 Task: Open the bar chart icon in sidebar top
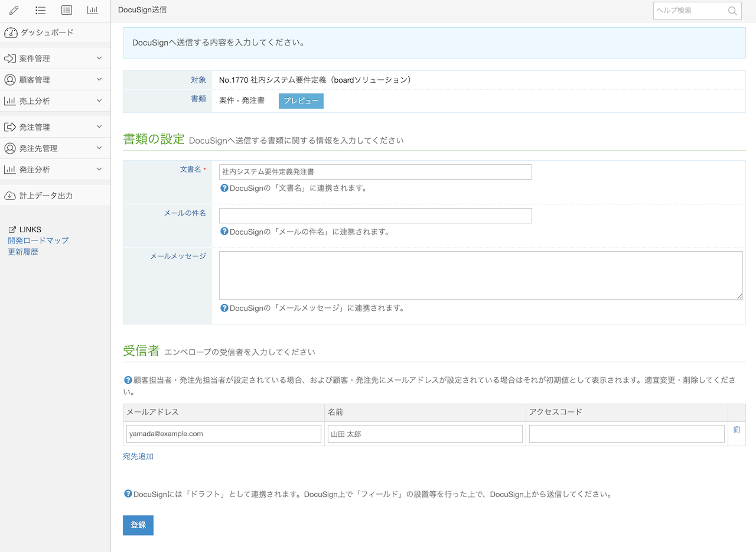[x=92, y=10]
